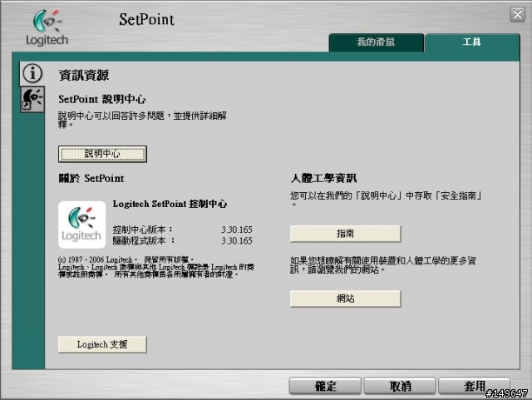Click the Logitech 支援 support button

click(102, 344)
